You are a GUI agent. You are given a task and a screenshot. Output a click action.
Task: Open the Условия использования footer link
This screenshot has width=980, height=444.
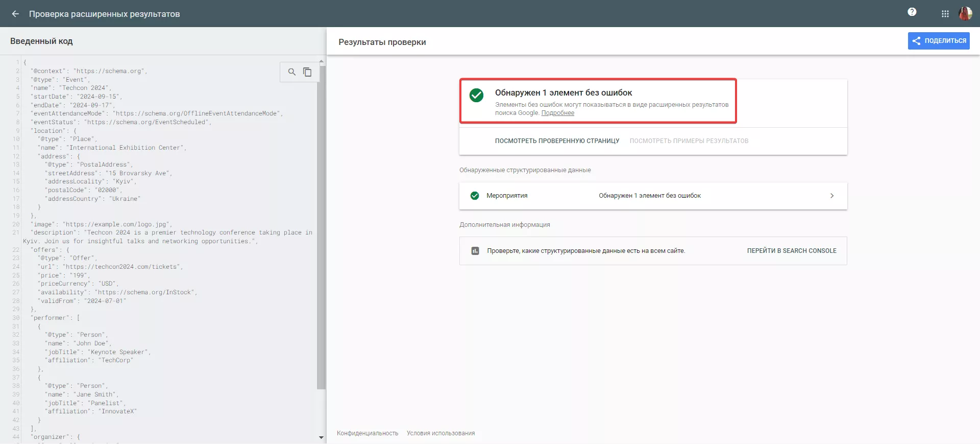[x=440, y=433]
